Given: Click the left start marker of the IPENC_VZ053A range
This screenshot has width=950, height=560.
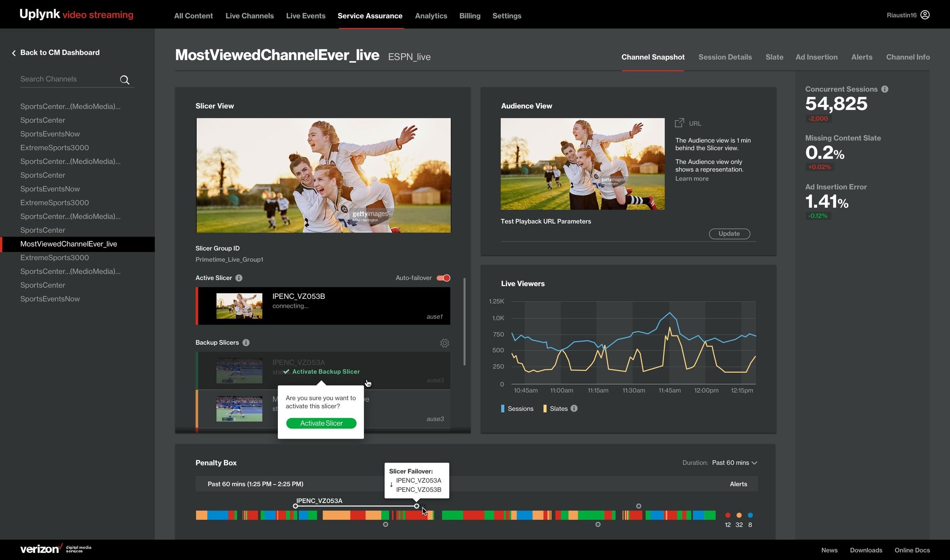Looking at the screenshot, I should coord(295,506).
